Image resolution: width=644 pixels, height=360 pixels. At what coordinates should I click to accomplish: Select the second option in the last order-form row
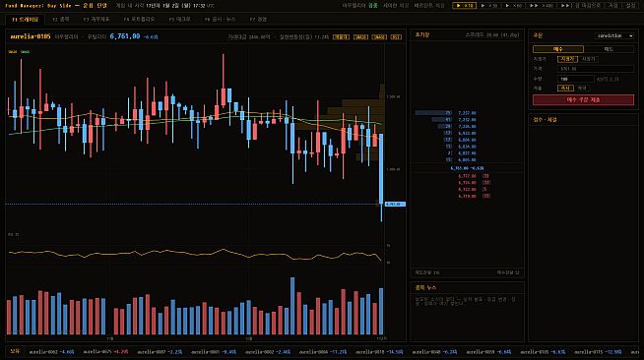coord(582,89)
